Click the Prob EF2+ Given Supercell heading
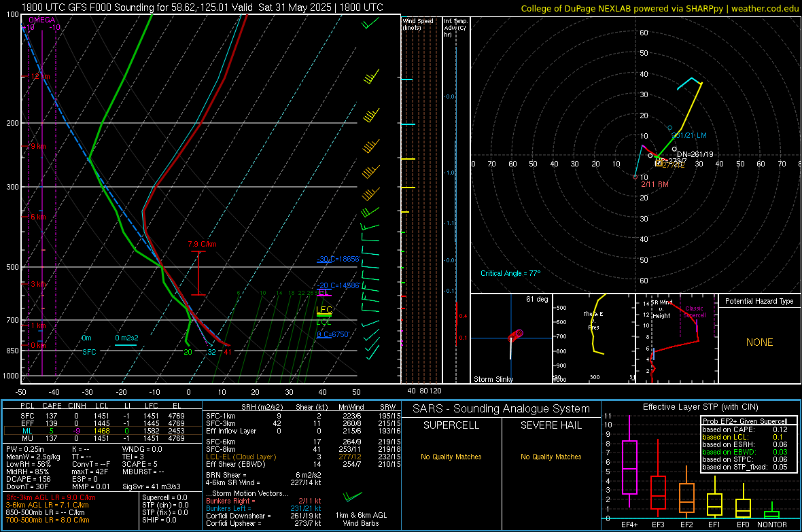802x532 pixels. click(745, 421)
